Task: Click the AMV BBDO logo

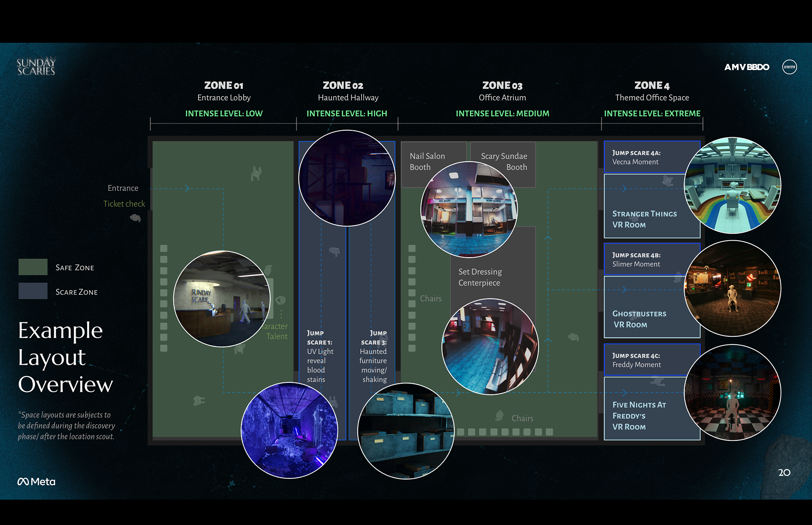Action: pos(746,67)
